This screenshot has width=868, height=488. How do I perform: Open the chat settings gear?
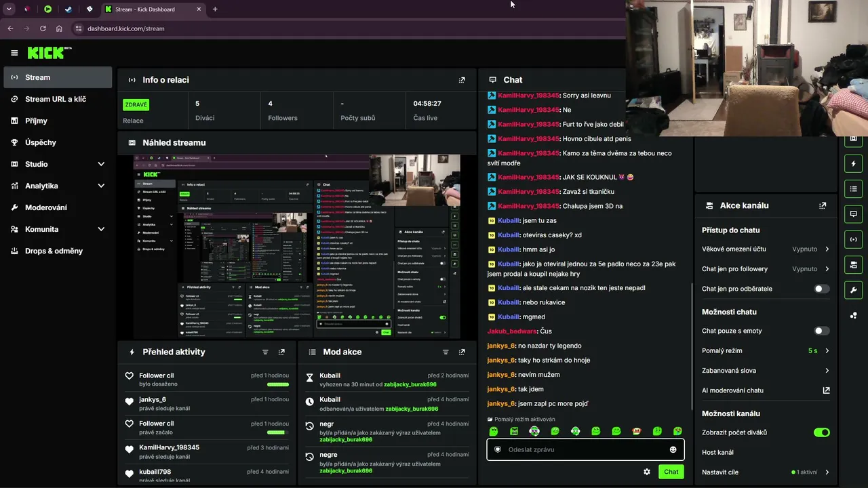pyautogui.click(x=647, y=472)
